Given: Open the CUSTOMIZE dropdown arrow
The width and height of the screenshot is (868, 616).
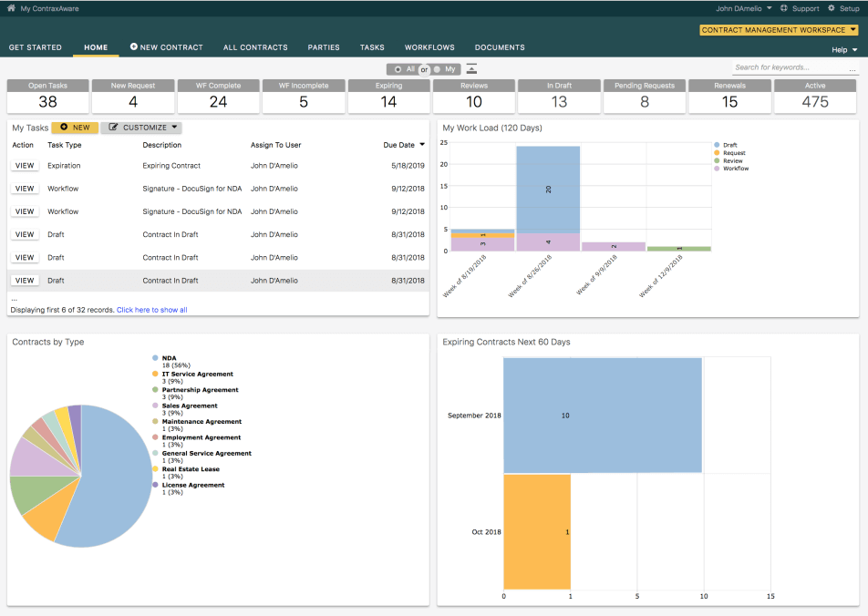Looking at the screenshot, I should coord(174,128).
